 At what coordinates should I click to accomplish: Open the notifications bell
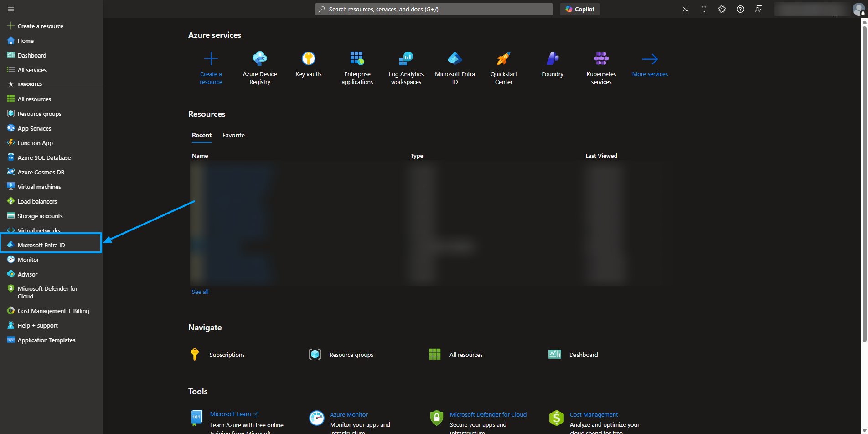(703, 9)
